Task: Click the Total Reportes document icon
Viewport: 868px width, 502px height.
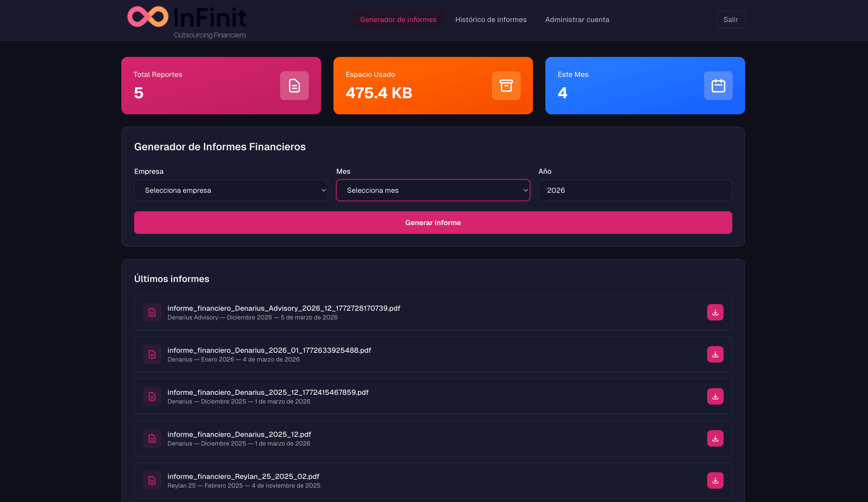Action: coord(294,86)
